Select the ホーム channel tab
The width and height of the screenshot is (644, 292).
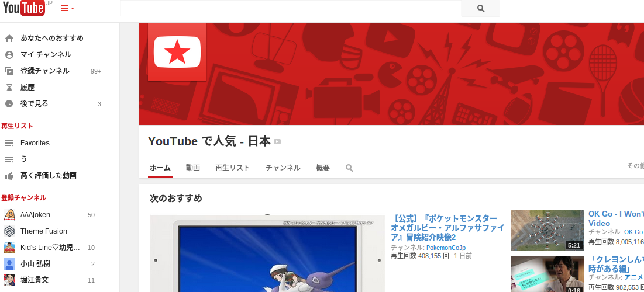[x=160, y=168]
